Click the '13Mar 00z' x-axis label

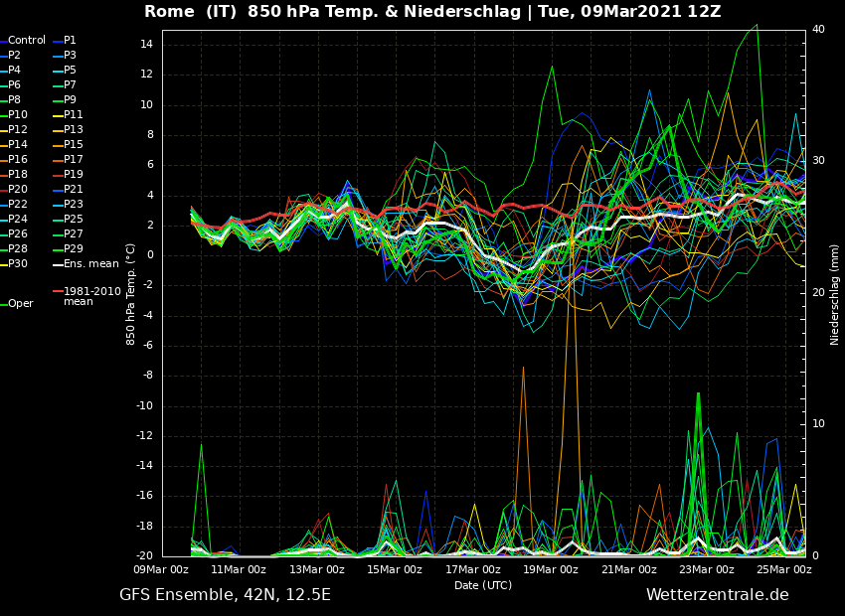(317, 569)
